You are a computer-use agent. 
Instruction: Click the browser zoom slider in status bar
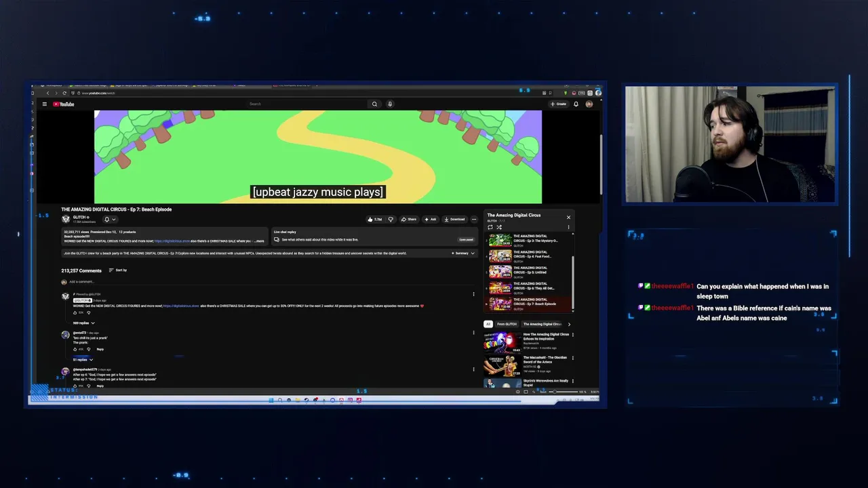point(562,392)
